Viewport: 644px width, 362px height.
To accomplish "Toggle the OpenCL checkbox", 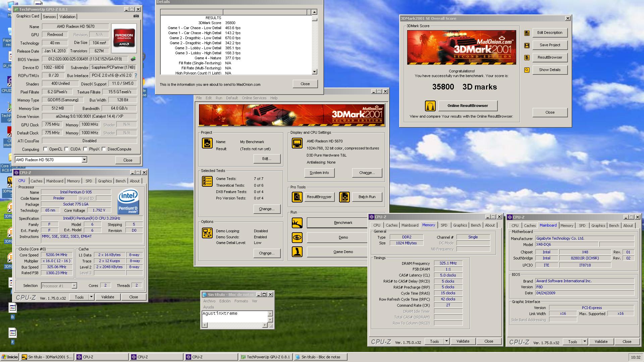I will point(46,149).
